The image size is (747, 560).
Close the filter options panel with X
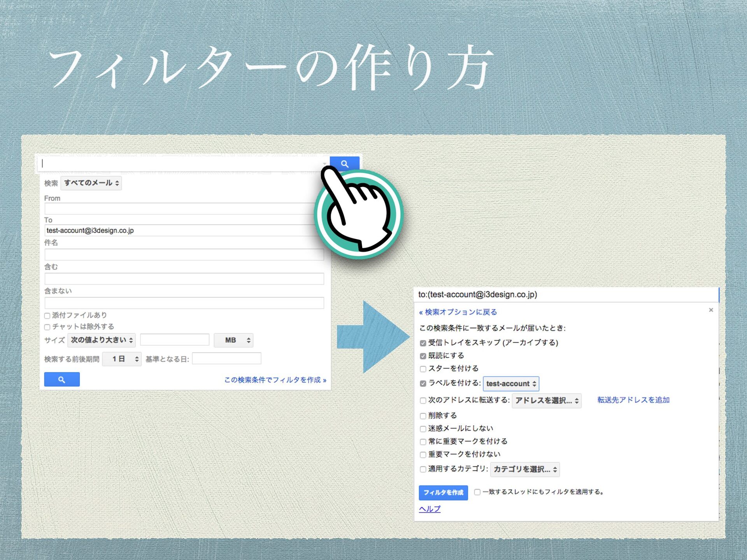pyautogui.click(x=711, y=310)
